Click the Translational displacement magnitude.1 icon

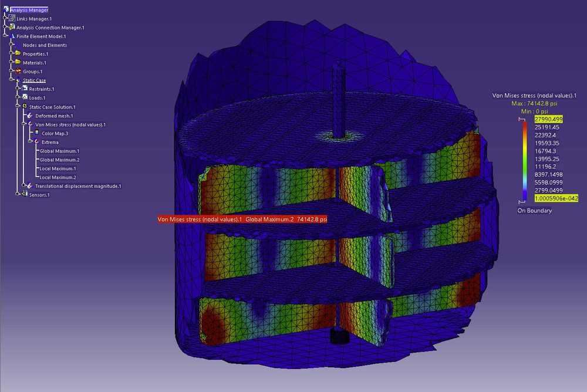(29, 185)
